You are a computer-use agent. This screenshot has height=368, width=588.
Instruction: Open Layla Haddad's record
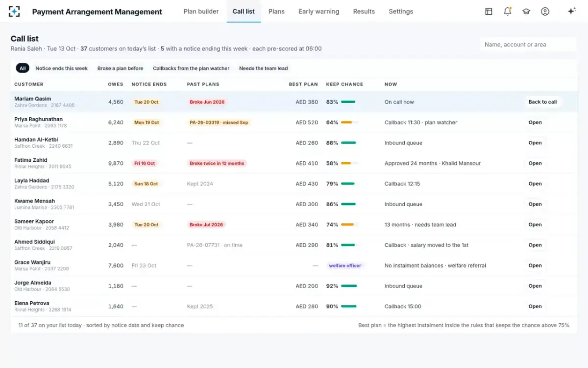click(x=535, y=184)
